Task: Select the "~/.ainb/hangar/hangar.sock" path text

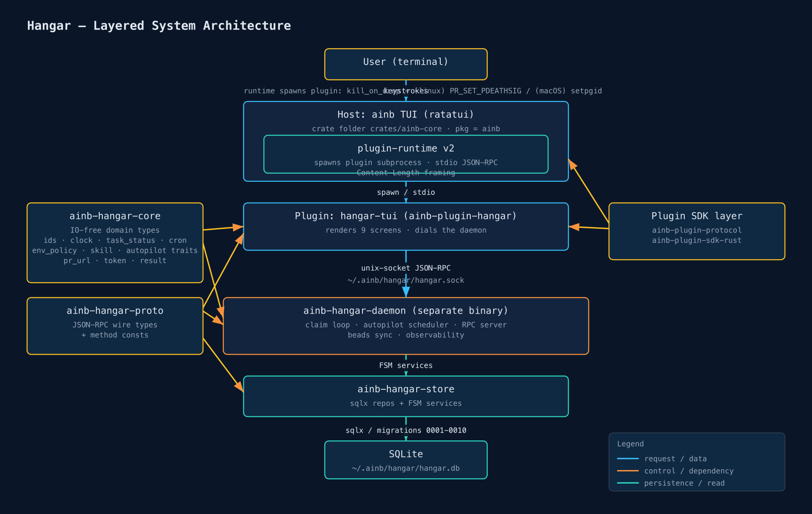Action: (406, 280)
